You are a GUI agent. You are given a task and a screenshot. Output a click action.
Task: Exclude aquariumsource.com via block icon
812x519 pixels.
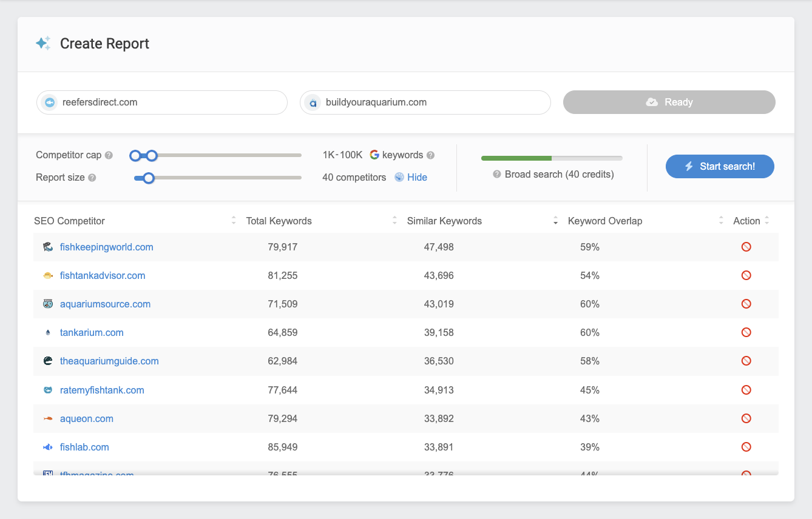pos(746,304)
